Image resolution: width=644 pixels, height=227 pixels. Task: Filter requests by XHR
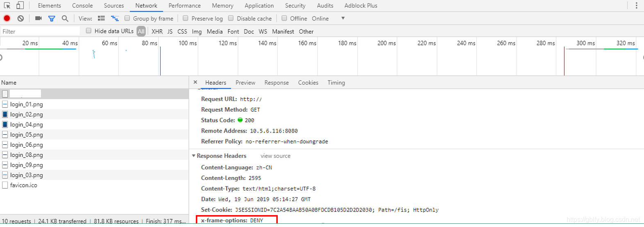157,31
